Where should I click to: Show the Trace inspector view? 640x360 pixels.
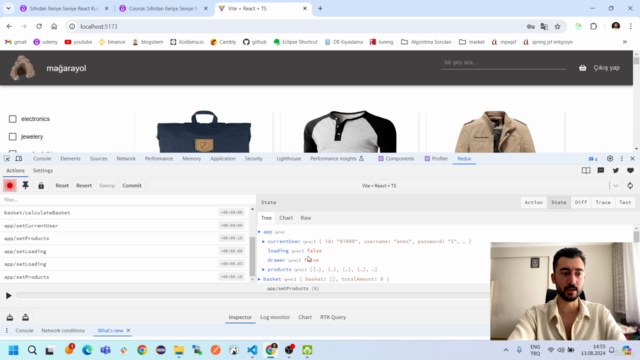pyautogui.click(x=603, y=202)
